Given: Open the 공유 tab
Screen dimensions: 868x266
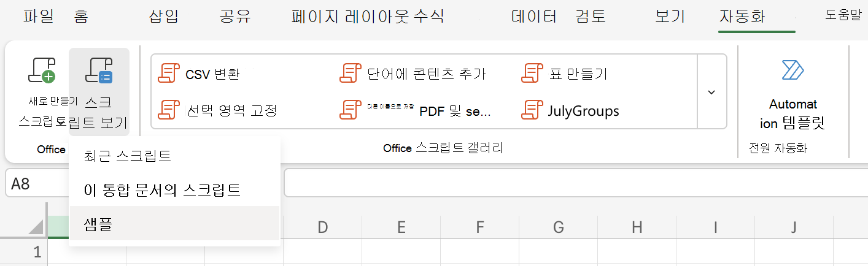Looking at the screenshot, I should pos(235,16).
